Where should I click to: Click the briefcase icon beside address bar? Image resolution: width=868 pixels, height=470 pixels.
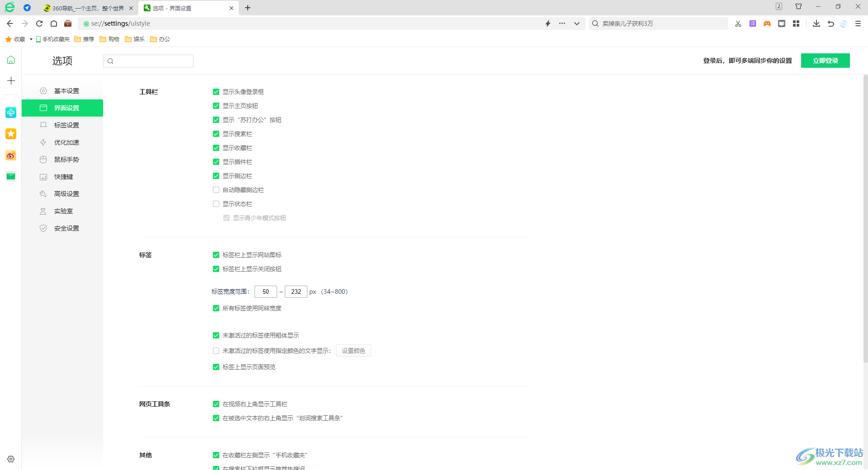(68, 23)
